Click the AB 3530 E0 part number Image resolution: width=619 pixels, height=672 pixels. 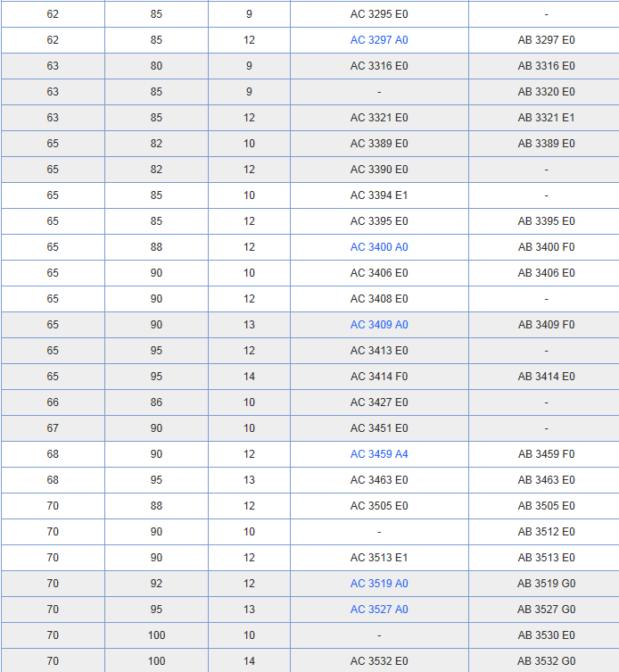(546, 635)
